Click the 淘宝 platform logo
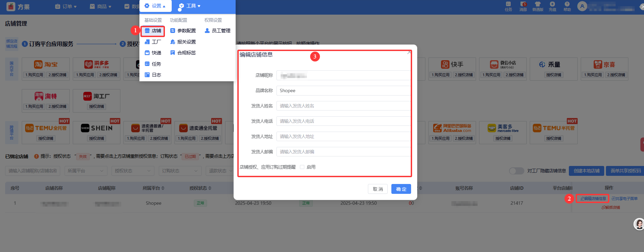The image size is (644, 252). click(x=46, y=64)
